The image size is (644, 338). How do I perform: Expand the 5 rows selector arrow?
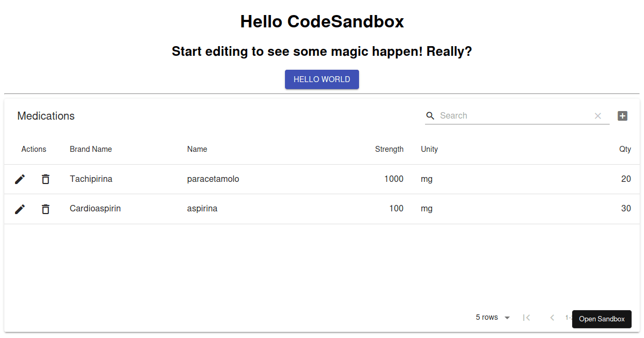[507, 317]
